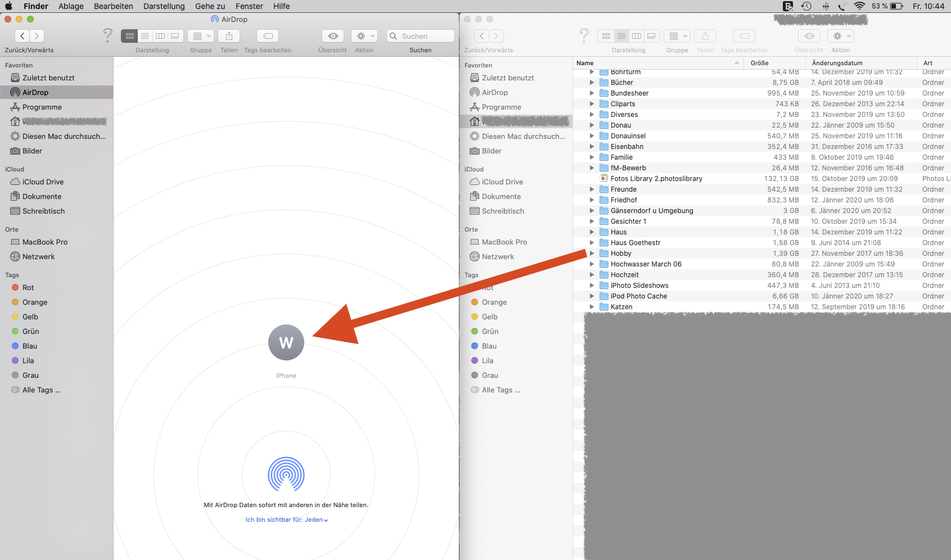The height and width of the screenshot is (560, 951).
Task: Click the back arrow in AirDrop window
Action: [22, 36]
